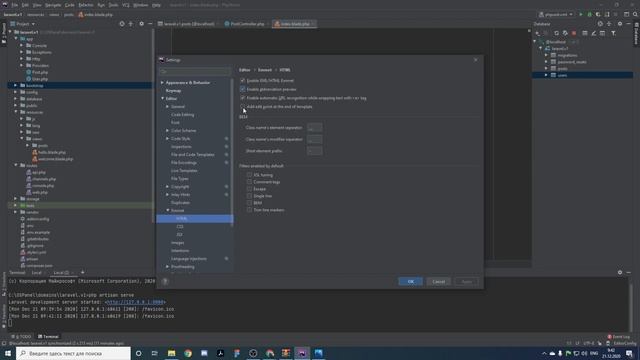Viewport: 640px width, 360px height.
Task: Open terminal panel gear settings
Action: [620, 272]
